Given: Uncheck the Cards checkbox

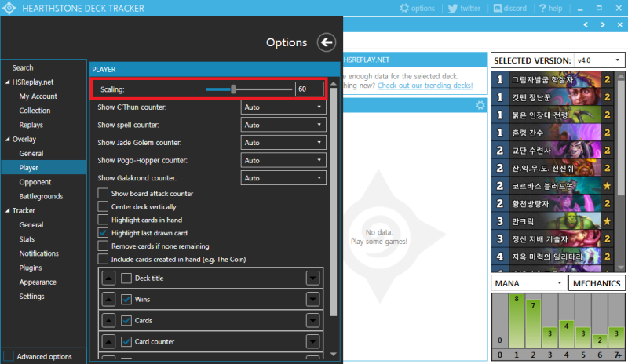Looking at the screenshot, I should pos(126,321).
